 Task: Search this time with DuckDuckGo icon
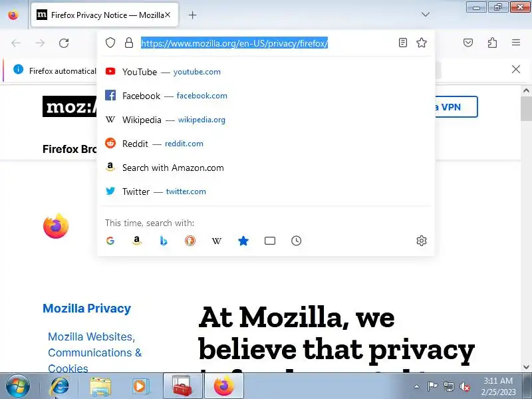click(190, 241)
